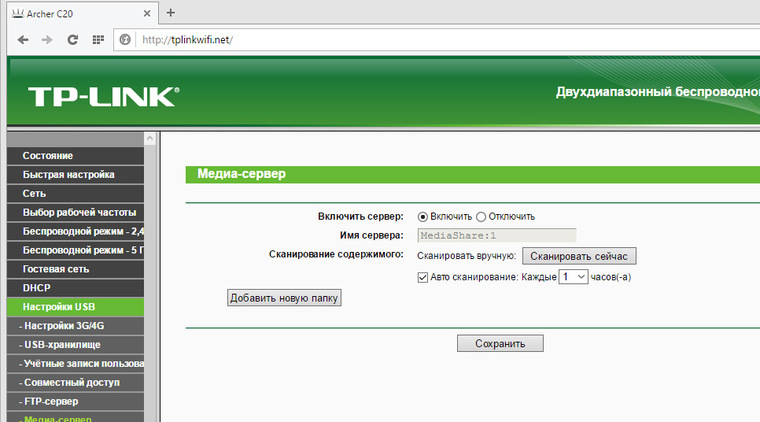
Task: Reload the page with the refresh icon
Action: (x=73, y=40)
